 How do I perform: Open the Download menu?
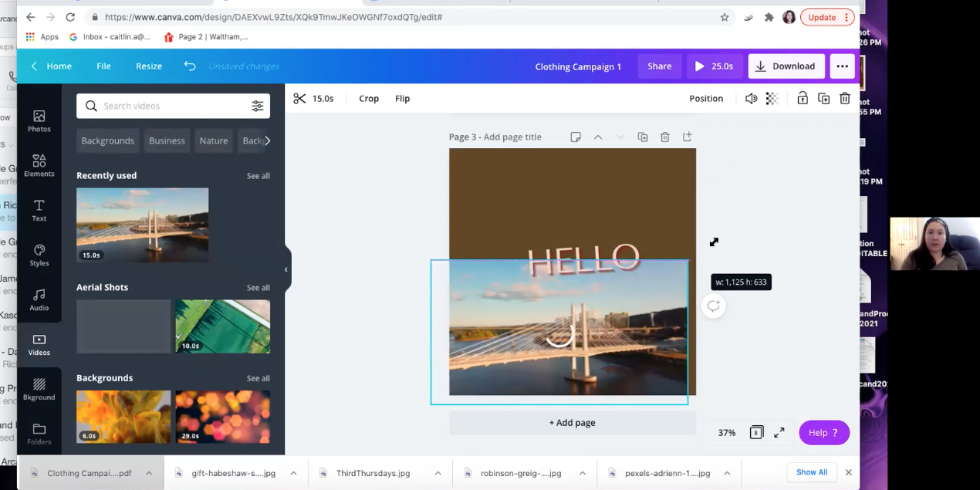click(786, 66)
